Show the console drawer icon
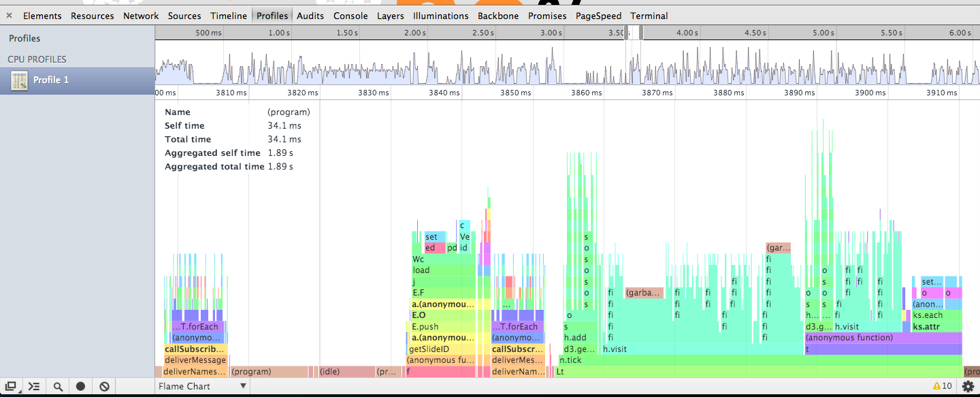 (34, 386)
